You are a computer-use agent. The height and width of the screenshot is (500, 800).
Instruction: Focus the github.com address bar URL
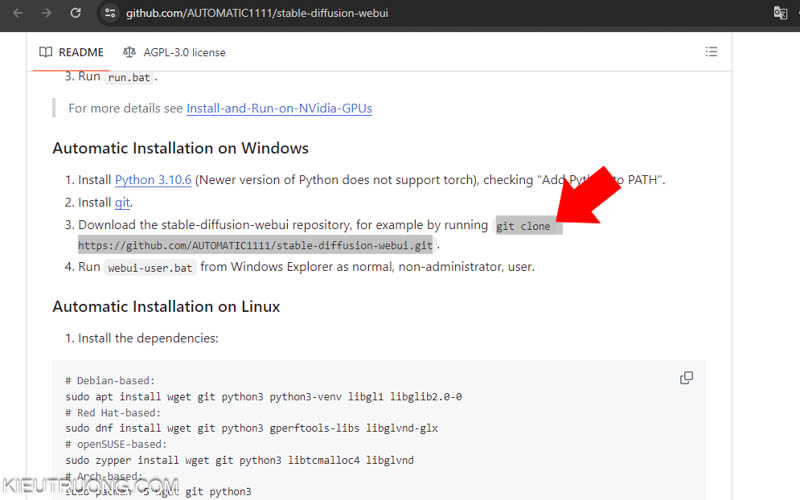257,13
